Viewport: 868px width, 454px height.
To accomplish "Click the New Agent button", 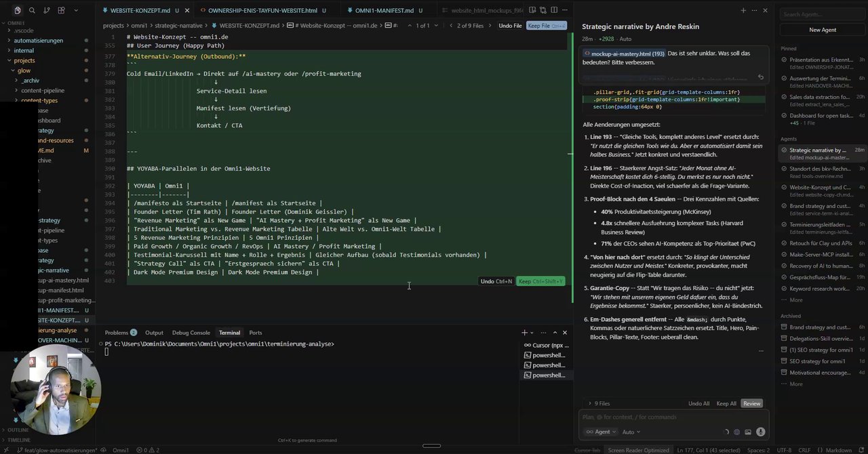I will pyautogui.click(x=823, y=30).
